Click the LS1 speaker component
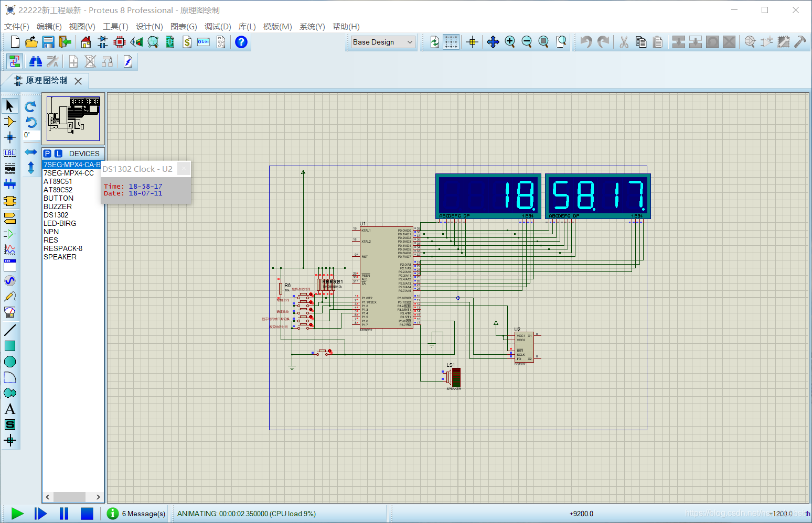Image resolution: width=812 pixels, height=523 pixels. tap(453, 377)
